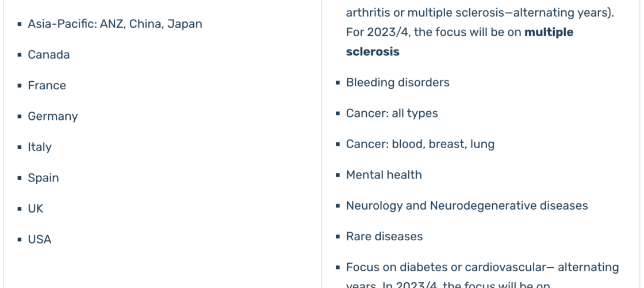Click the bold multiple sclerosis text
This screenshot has width=644, height=288.
click(459, 42)
